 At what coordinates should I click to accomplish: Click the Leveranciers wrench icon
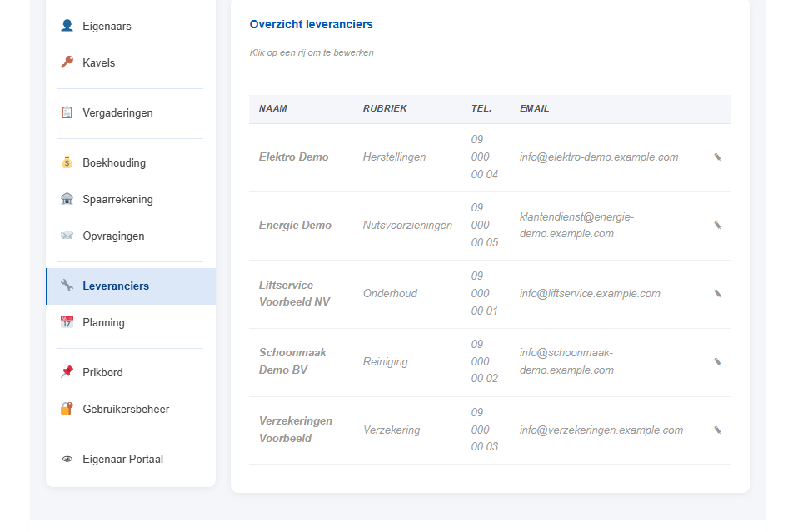click(x=67, y=286)
